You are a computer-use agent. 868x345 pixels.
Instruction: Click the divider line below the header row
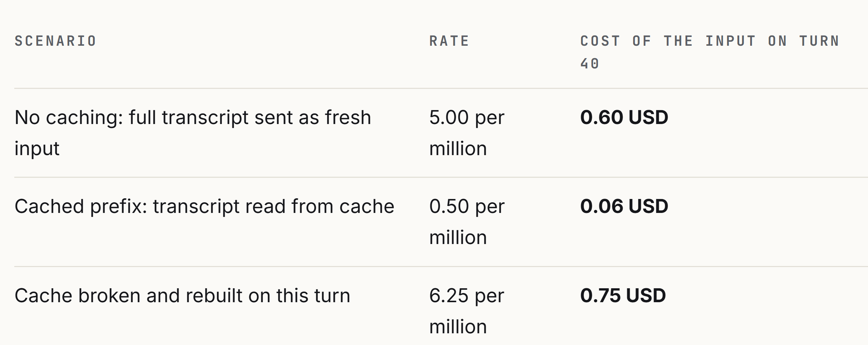click(x=441, y=88)
